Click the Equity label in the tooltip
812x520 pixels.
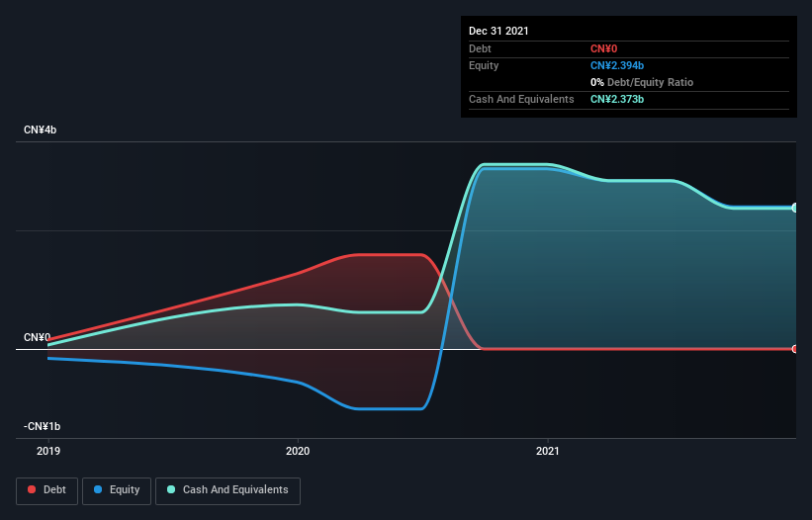coord(484,65)
